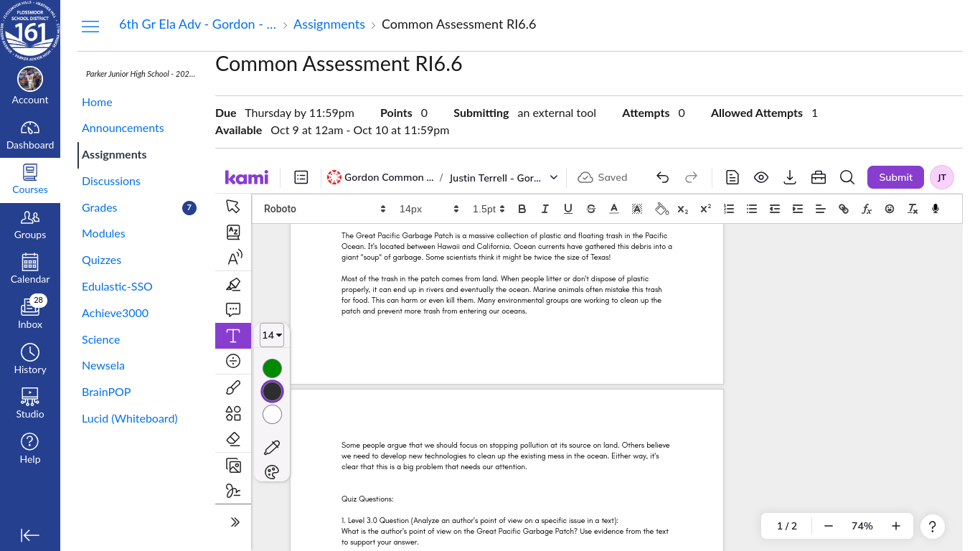Toggle italic formatting
Image resolution: width=980 pixels, height=551 pixels.
pyautogui.click(x=545, y=209)
